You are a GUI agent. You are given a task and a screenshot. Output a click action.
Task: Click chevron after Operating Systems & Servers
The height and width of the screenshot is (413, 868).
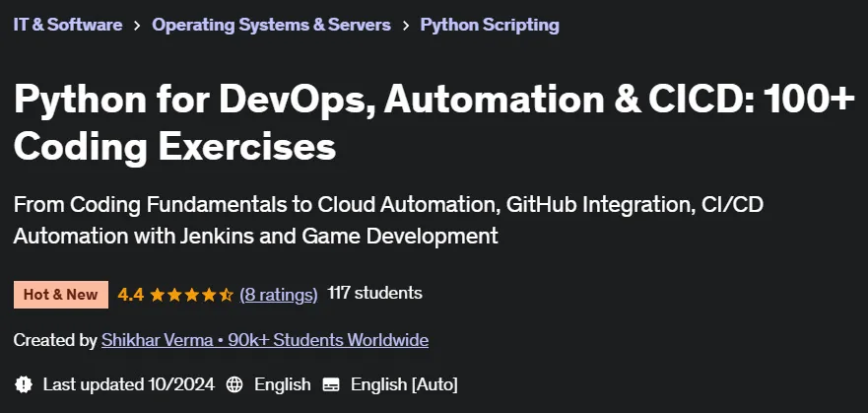point(406,26)
